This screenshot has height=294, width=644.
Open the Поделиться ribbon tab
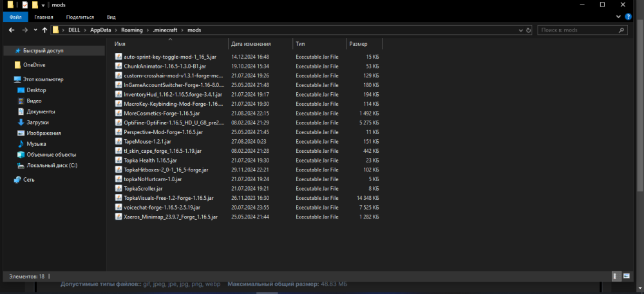click(80, 17)
